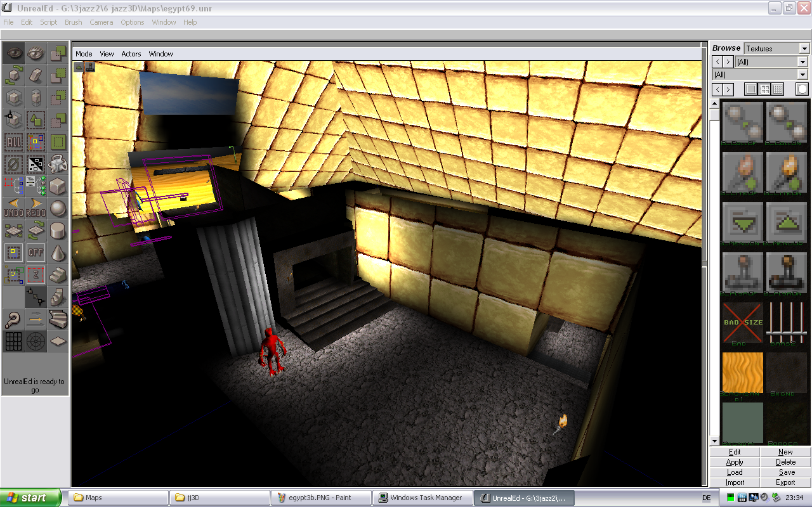Image resolution: width=812 pixels, height=509 pixels.
Task: Click the Delete texture button
Action: point(785,462)
